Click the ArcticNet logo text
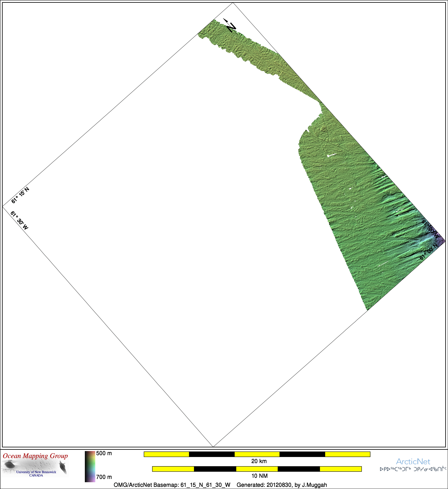 coord(413,461)
